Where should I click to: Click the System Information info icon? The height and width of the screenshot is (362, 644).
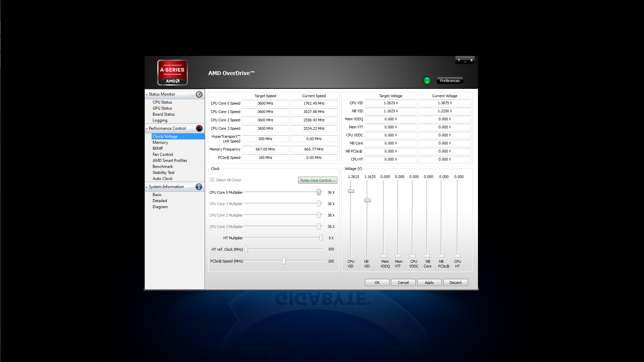[x=199, y=187]
